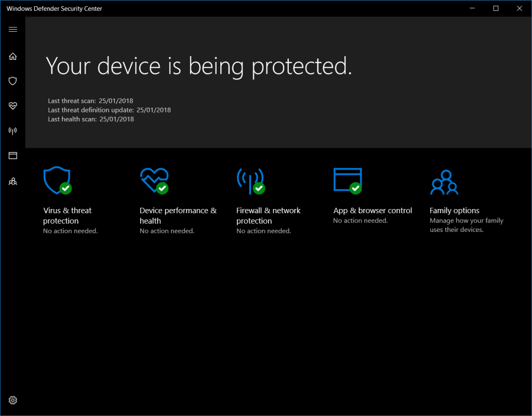Image resolution: width=532 pixels, height=416 pixels.
Task: Click the large blue shield tile icon
Action: pyautogui.click(x=57, y=180)
